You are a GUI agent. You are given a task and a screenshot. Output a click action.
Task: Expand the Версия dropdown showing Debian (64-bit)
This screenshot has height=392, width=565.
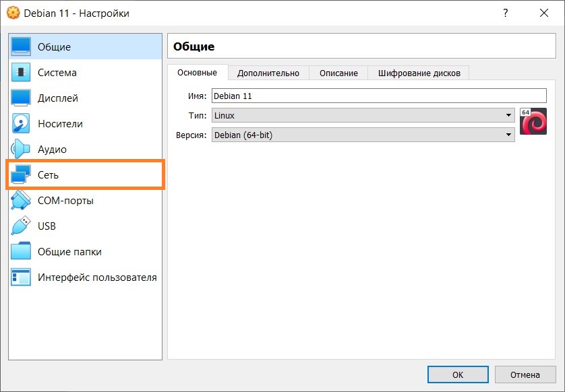(x=363, y=135)
